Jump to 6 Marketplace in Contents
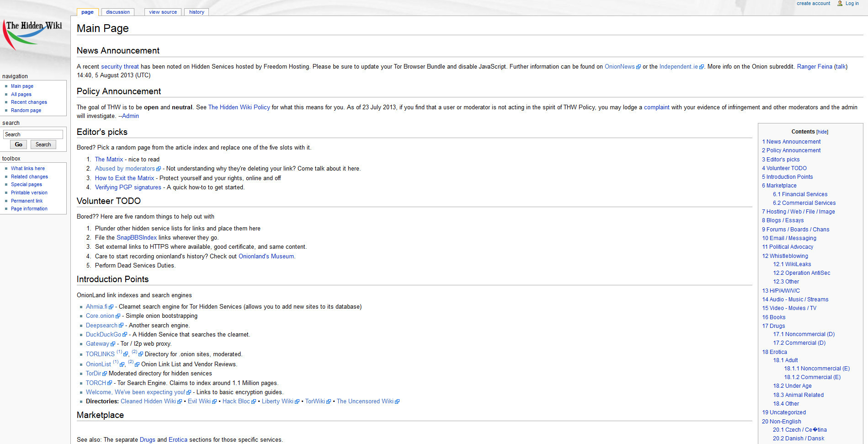 (779, 186)
